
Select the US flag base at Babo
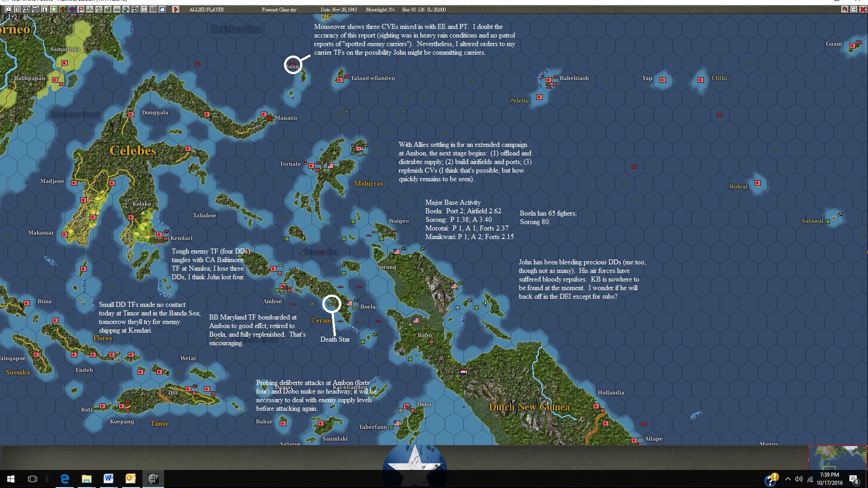point(416,320)
